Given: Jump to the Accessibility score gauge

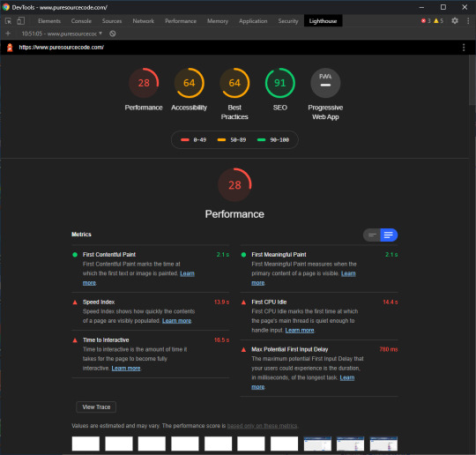Looking at the screenshot, I should click(x=190, y=83).
